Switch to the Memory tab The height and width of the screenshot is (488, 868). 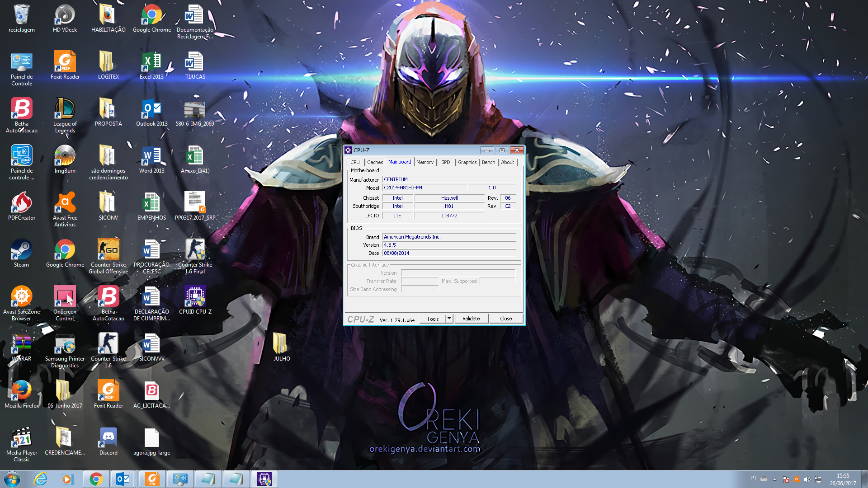pos(425,162)
